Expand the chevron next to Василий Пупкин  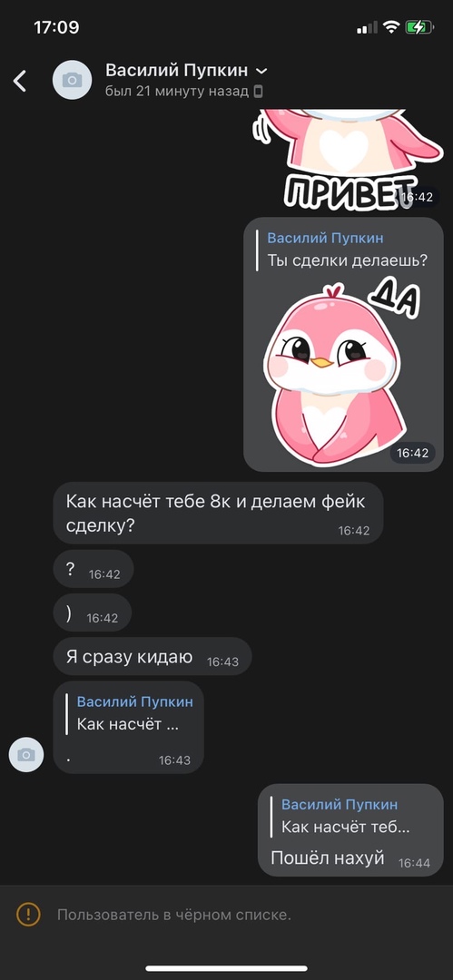262,71
